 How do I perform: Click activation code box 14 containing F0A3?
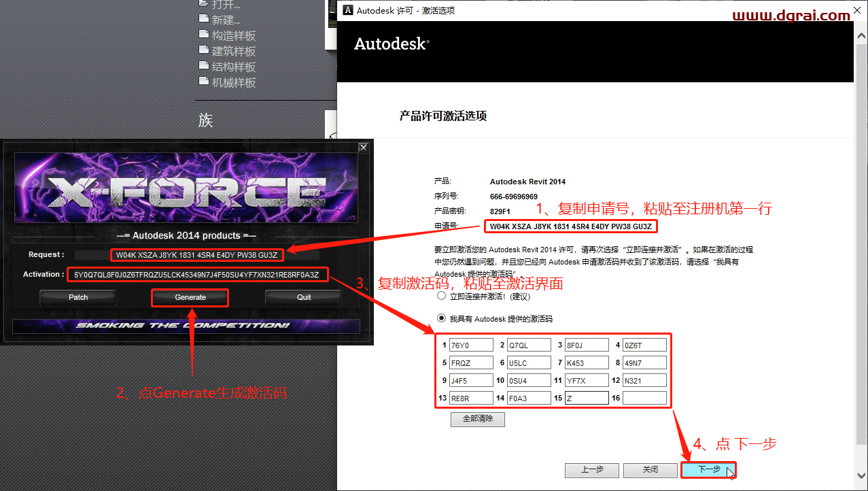tap(529, 398)
